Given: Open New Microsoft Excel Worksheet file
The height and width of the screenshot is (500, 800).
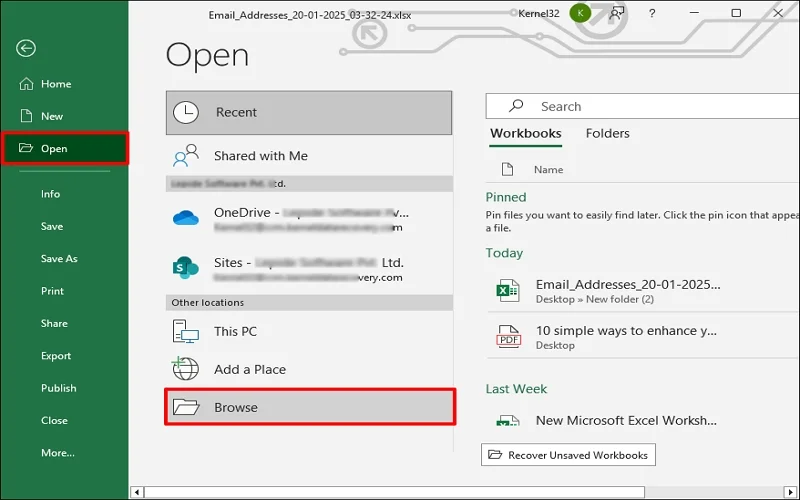Looking at the screenshot, I should click(x=643, y=420).
